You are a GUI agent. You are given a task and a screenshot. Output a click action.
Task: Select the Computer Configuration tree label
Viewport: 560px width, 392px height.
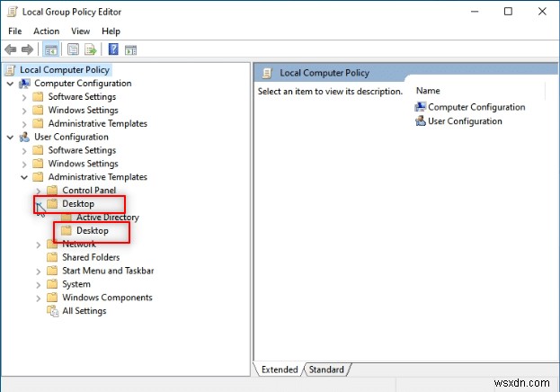click(x=83, y=84)
